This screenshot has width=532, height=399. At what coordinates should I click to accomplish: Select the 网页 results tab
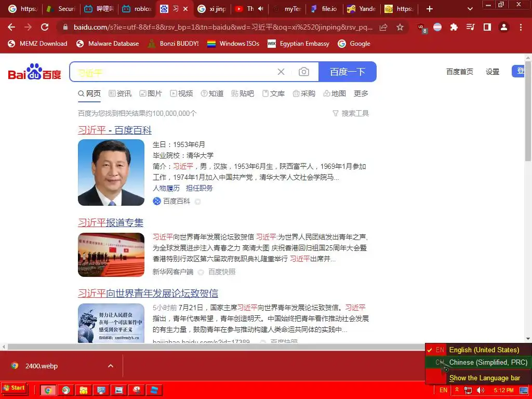89,94
